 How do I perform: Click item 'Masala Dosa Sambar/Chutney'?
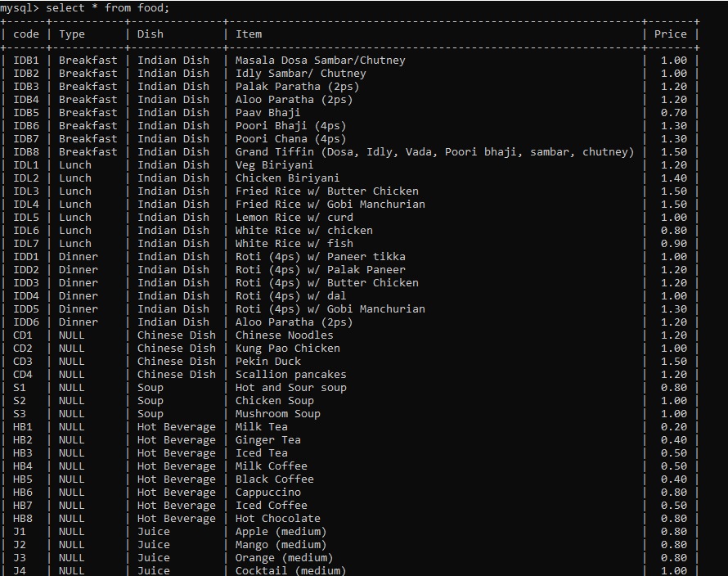pyautogui.click(x=321, y=61)
